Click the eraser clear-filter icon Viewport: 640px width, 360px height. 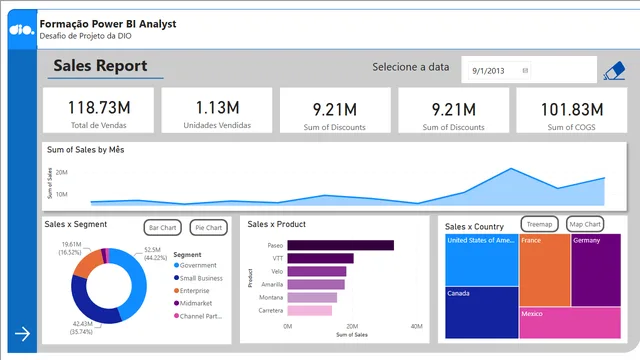point(614,71)
